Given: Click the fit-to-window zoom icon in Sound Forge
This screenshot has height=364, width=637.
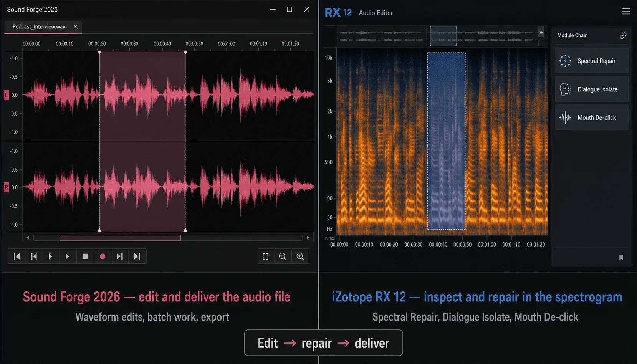Looking at the screenshot, I should [266, 256].
